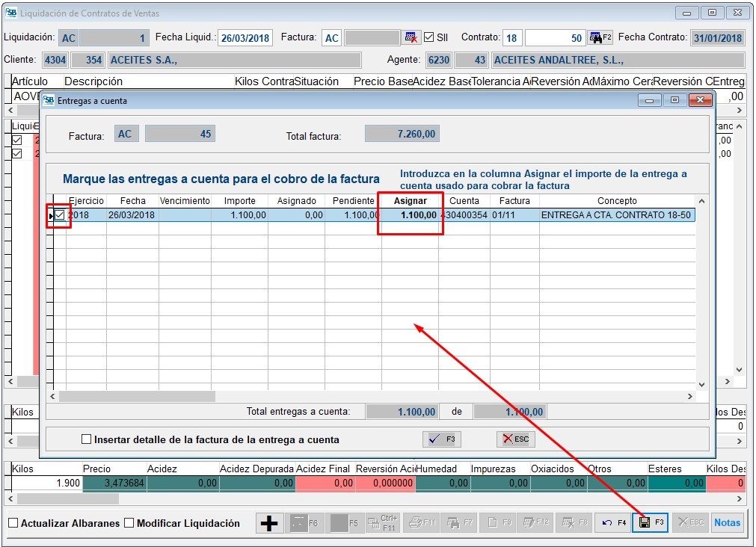This screenshot has width=756, height=547.
Task: Toggle the SII checkbox
Action: [428, 37]
